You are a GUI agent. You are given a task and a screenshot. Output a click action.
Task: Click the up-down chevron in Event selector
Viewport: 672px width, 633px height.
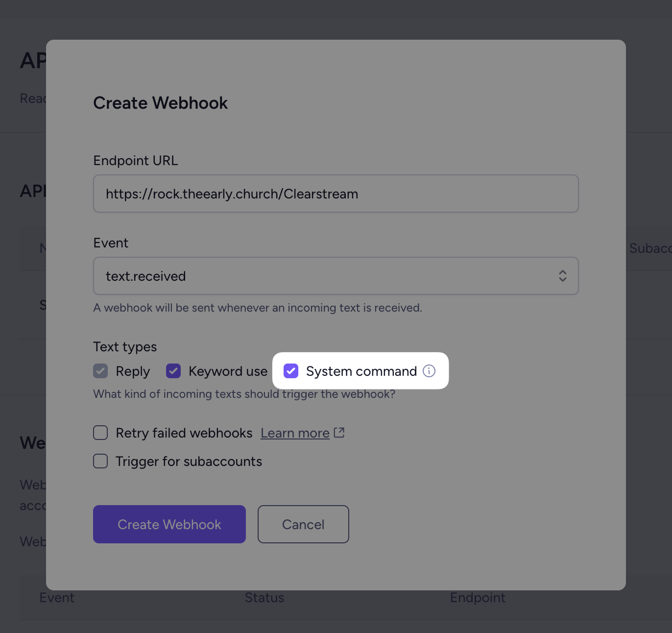[563, 276]
